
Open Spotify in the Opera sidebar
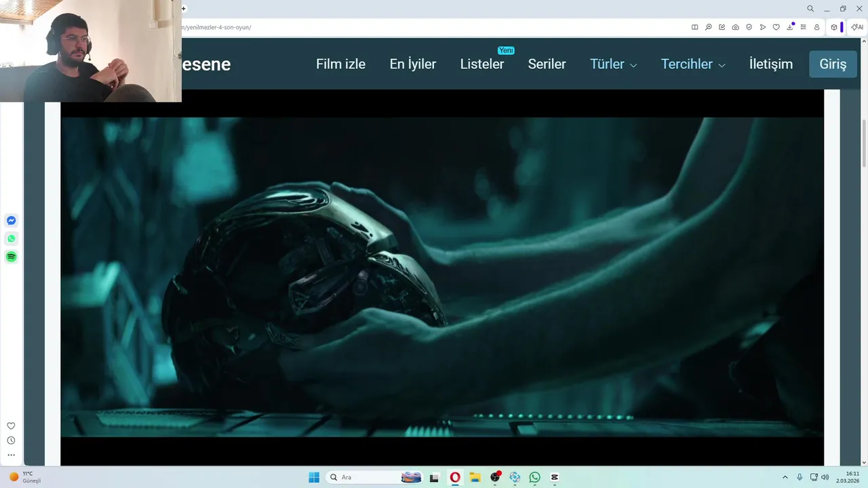pos(11,256)
